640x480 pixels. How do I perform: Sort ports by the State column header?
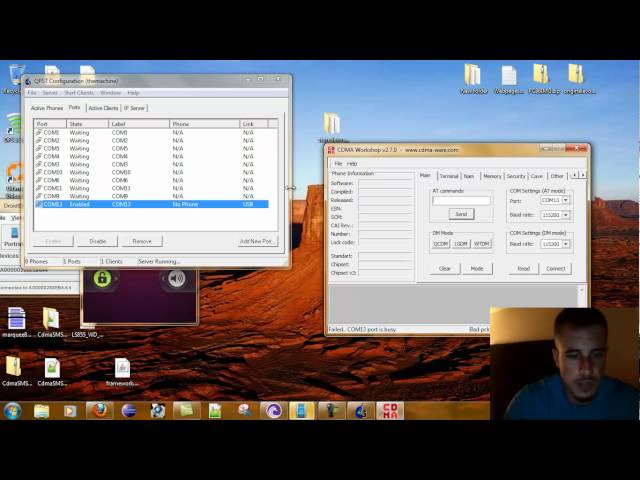point(87,124)
